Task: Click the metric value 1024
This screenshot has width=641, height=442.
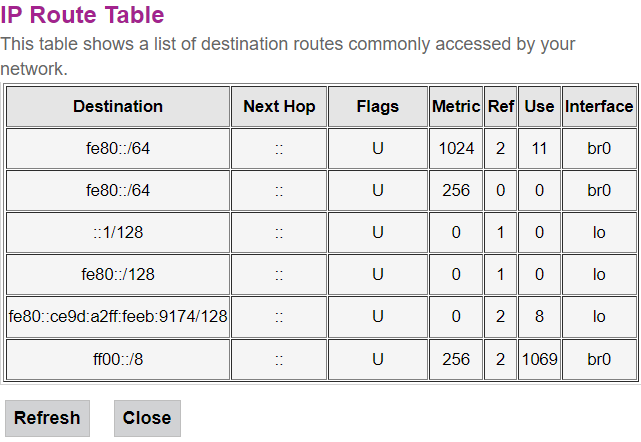Action: pyautogui.click(x=456, y=149)
